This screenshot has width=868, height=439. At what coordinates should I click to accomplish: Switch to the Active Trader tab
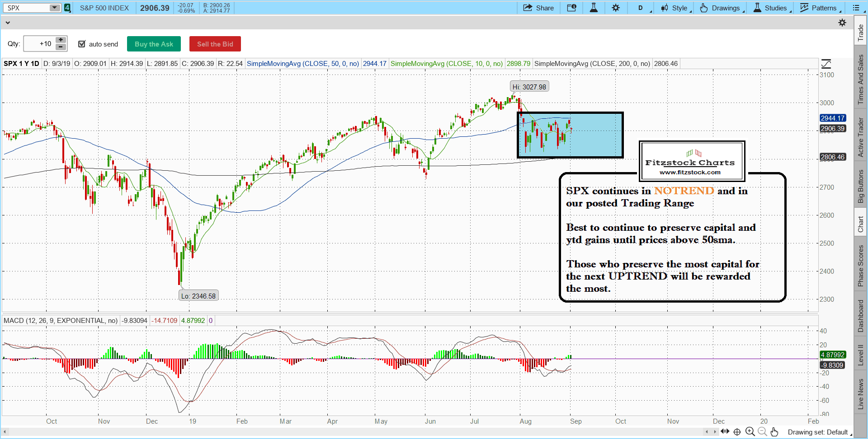tap(860, 137)
